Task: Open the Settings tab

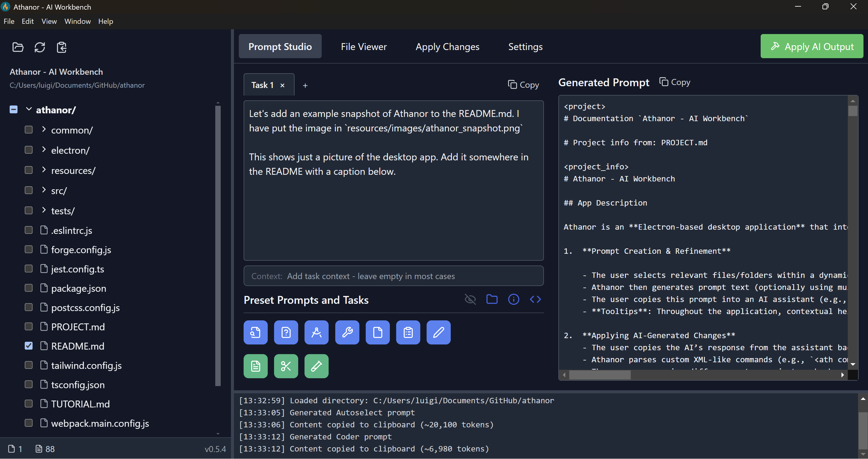Action: 525,46
